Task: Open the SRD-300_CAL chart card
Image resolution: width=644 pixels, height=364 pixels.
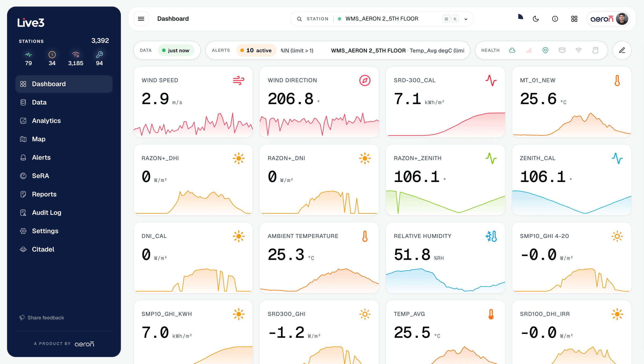Action: coord(445,102)
